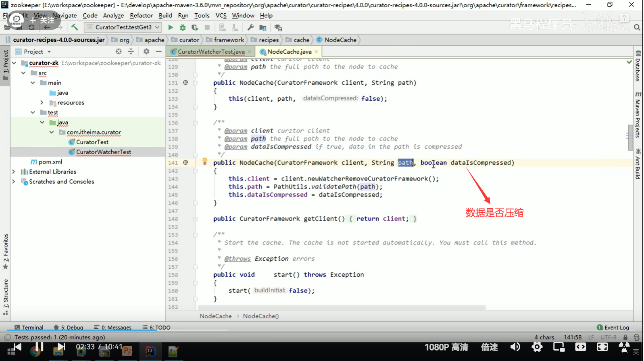The height and width of the screenshot is (361, 644).
Task: Click the tool windows toggle icon in status bar
Action: (x=7, y=337)
